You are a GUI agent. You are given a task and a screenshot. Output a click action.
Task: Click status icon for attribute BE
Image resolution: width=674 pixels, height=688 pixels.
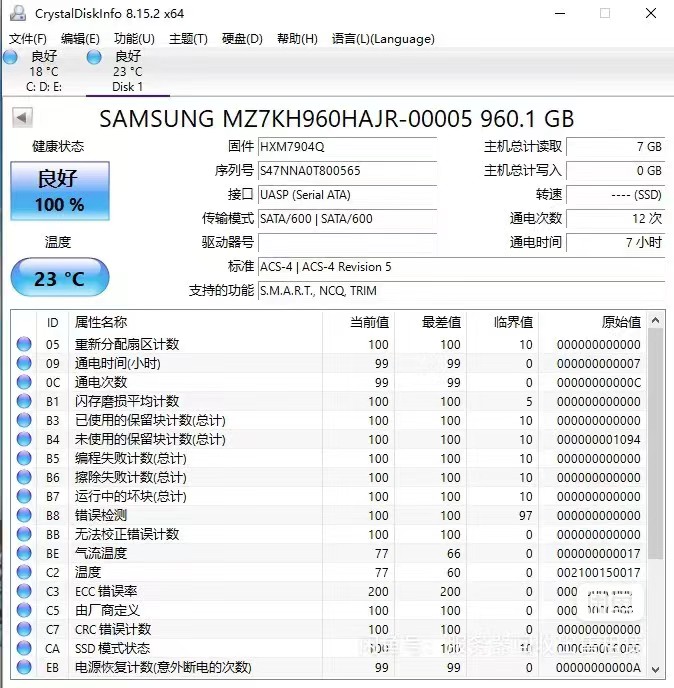pyautogui.click(x=24, y=553)
